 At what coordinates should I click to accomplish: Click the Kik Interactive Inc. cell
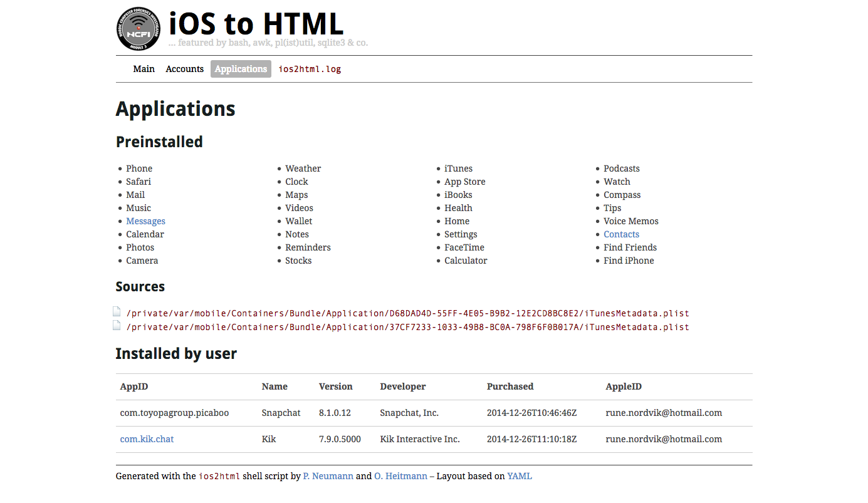pyautogui.click(x=420, y=439)
